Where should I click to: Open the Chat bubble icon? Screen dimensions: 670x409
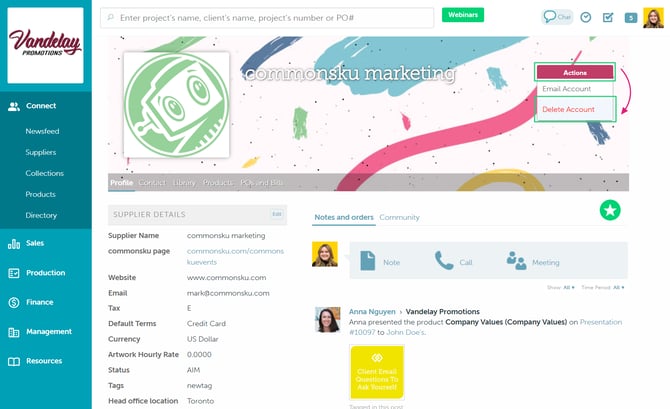point(557,17)
